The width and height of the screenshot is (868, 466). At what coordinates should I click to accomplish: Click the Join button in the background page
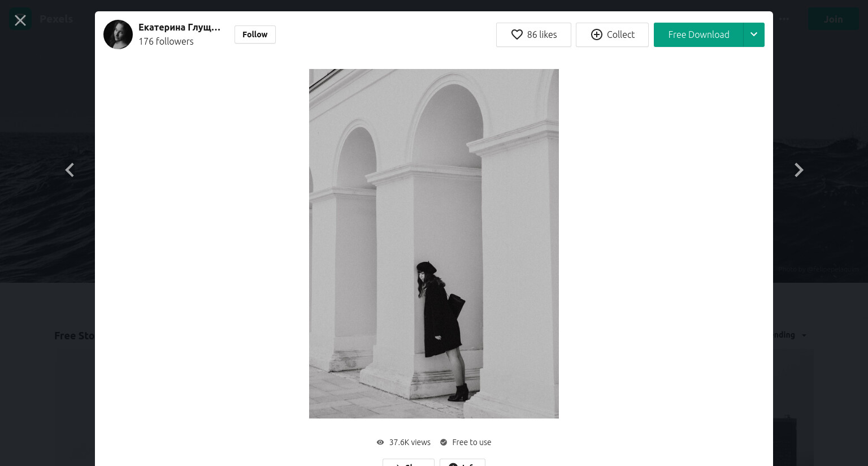(833, 19)
